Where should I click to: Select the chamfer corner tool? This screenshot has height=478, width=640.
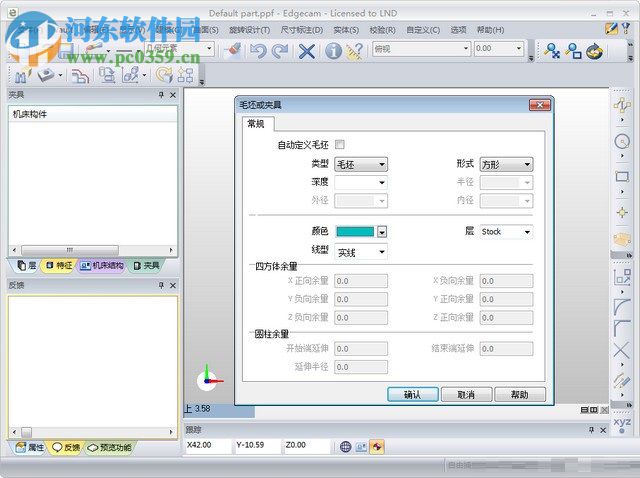point(622,328)
